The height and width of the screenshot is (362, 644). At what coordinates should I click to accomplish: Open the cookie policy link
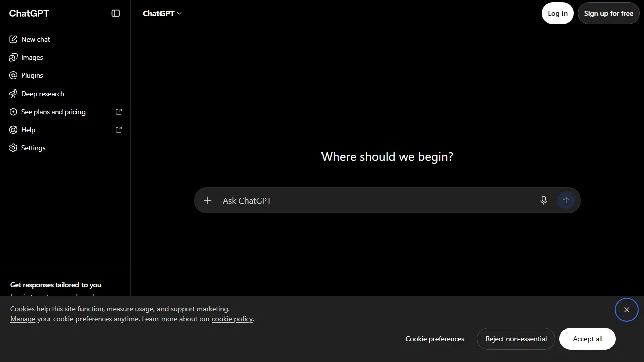click(232, 319)
